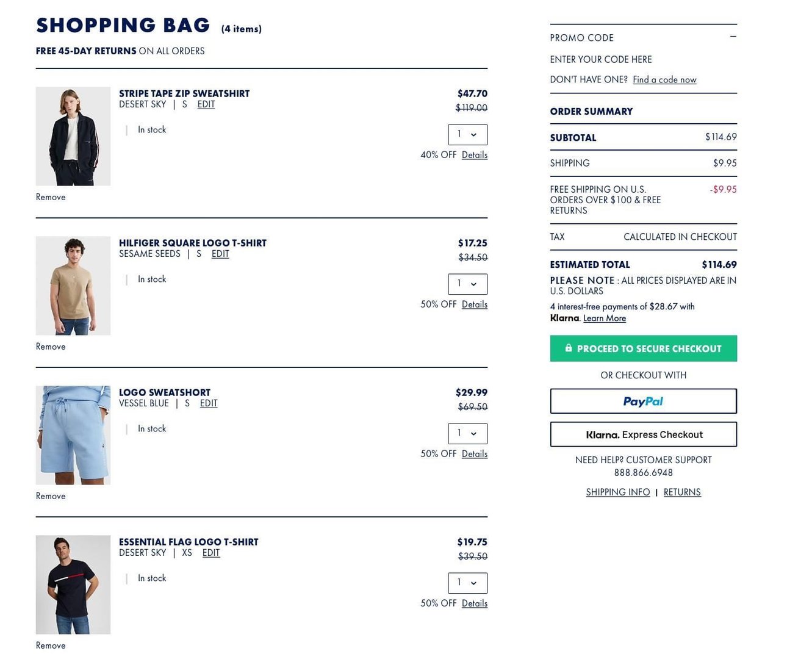Edit the Stripe Tape Zip Sweatshirt options

[x=206, y=104]
